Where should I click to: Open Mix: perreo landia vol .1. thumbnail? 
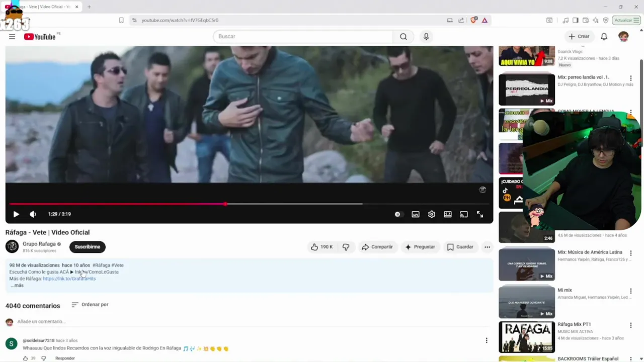point(527,89)
